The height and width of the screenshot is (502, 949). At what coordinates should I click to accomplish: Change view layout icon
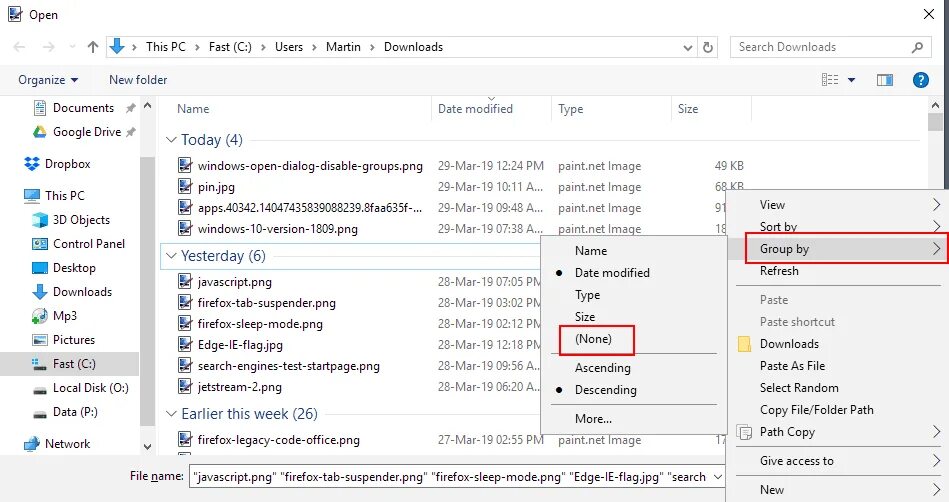pyautogui.click(x=830, y=80)
